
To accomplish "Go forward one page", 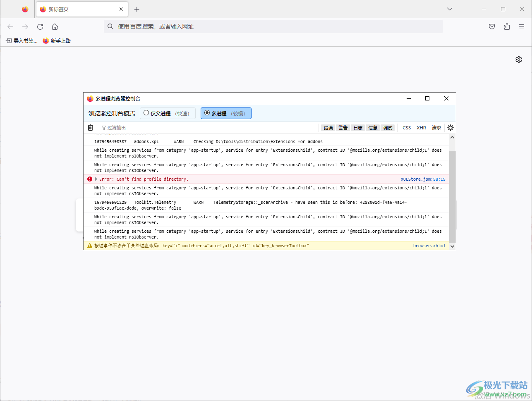I will click(x=25, y=26).
